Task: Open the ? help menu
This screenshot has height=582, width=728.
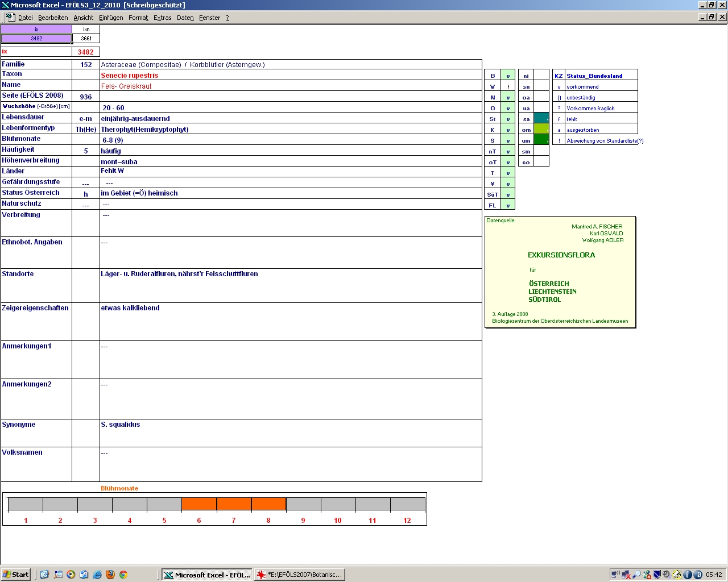Action: 227,18
